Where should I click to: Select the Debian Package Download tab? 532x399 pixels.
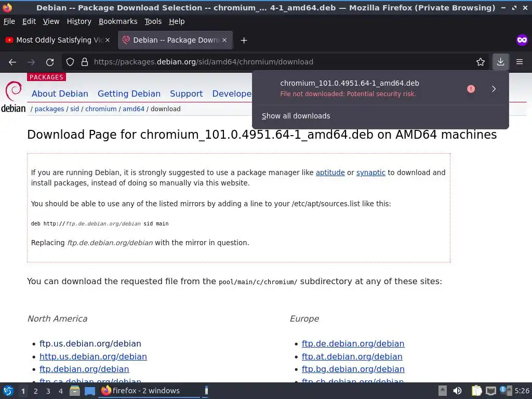click(175, 40)
